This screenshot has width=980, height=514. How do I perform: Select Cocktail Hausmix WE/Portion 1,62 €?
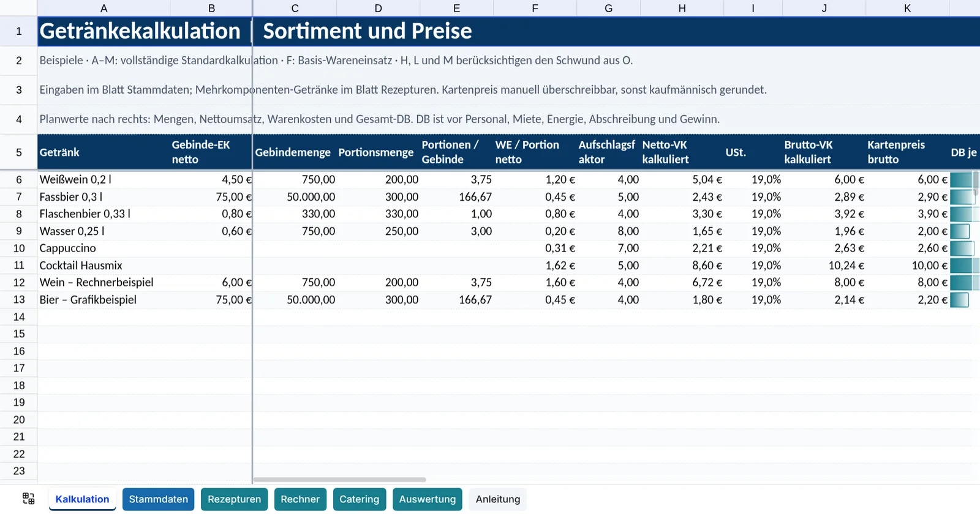click(x=535, y=266)
